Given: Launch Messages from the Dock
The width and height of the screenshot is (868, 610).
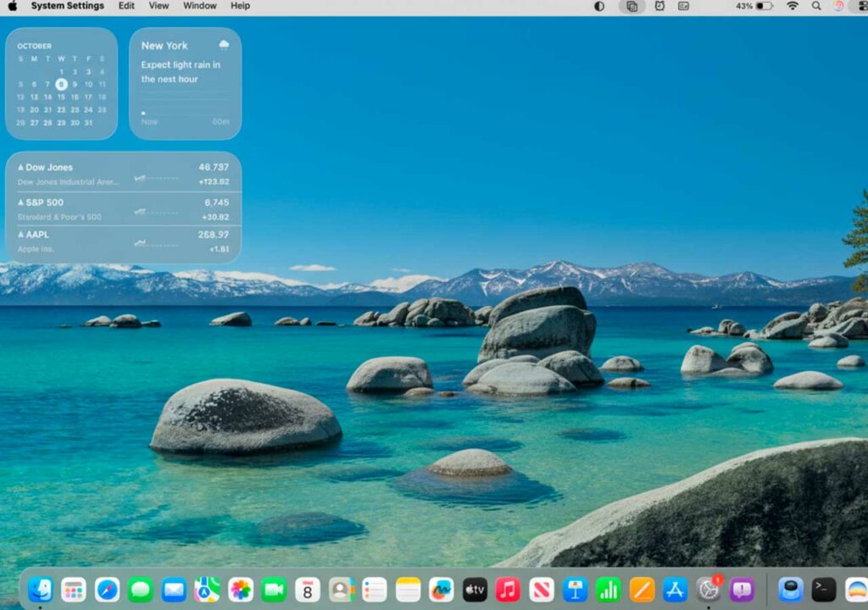Looking at the screenshot, I should 141,589.
